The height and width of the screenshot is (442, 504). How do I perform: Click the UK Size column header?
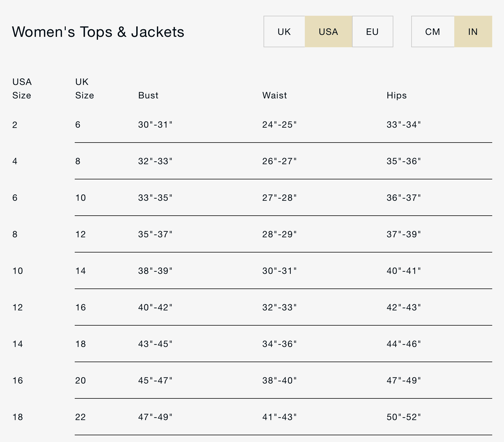click(x=84, y=89)
